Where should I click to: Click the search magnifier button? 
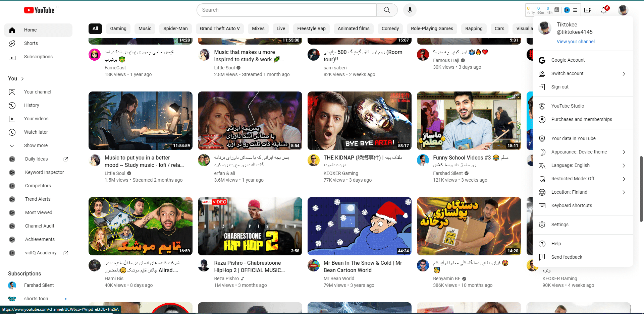click(387, 10)
